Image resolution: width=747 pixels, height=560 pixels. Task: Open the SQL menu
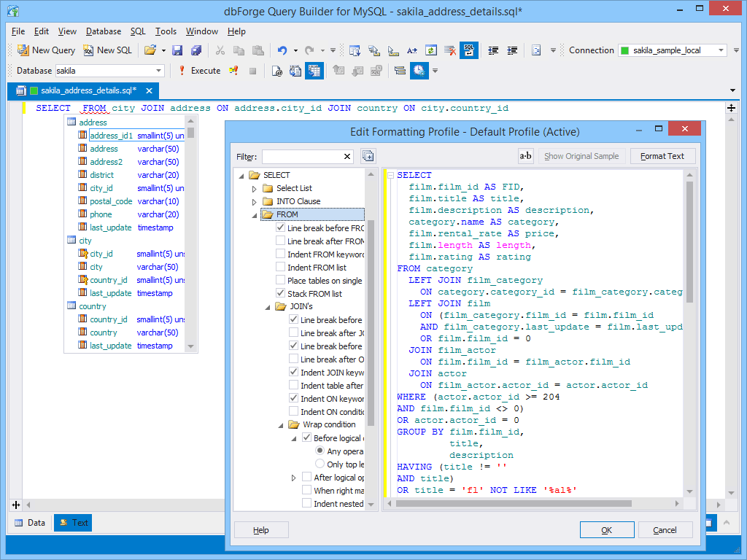(x=138, y=31)
